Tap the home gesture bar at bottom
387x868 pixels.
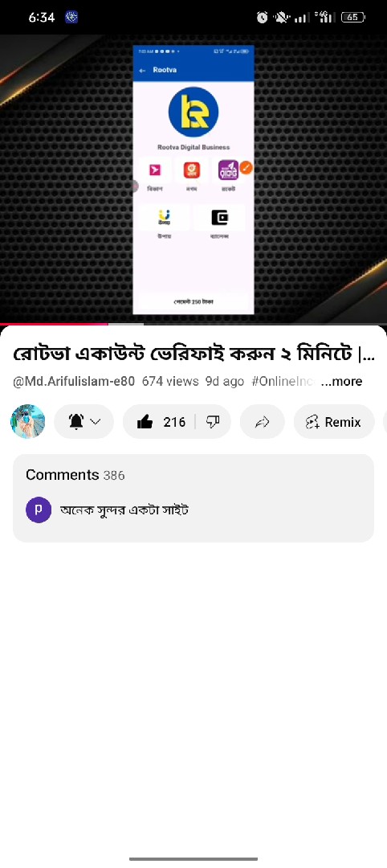[193, 859]
